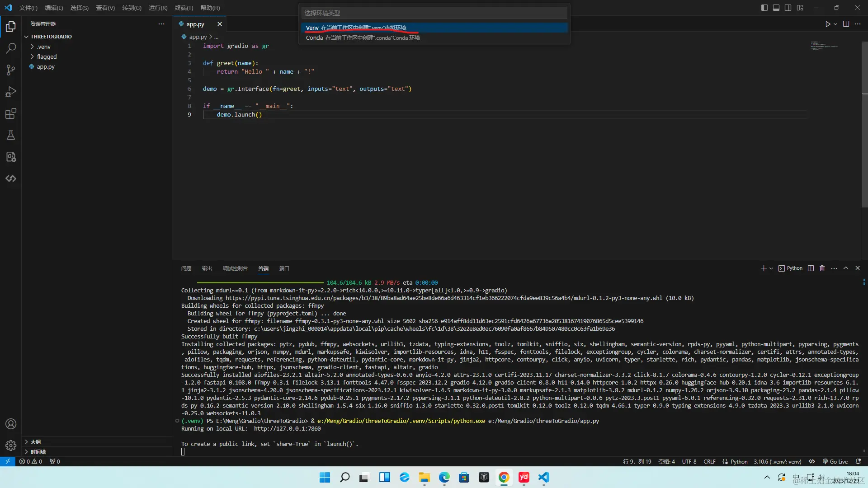Screen dimensions: 868x488
Task: Type in the 选择环境类型 input box
Action: [434, 13]
